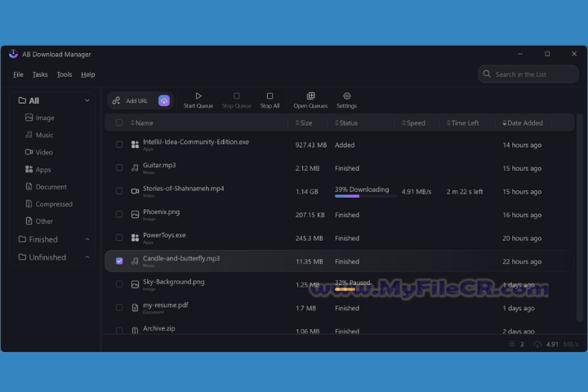Stop all downloads with the Stop All icon
Screen dimensions: 588x392
pyautogui.click(x=269, y=96)
